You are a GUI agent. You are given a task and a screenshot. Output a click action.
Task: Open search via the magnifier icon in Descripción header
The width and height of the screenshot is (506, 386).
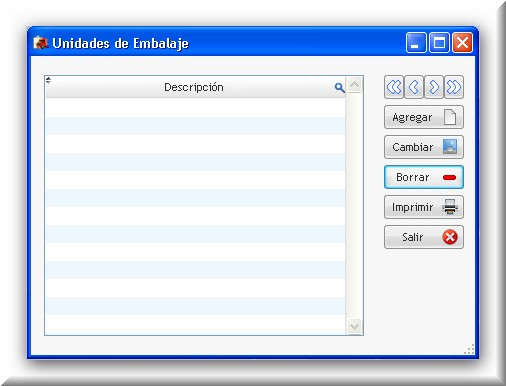[339, 88]
